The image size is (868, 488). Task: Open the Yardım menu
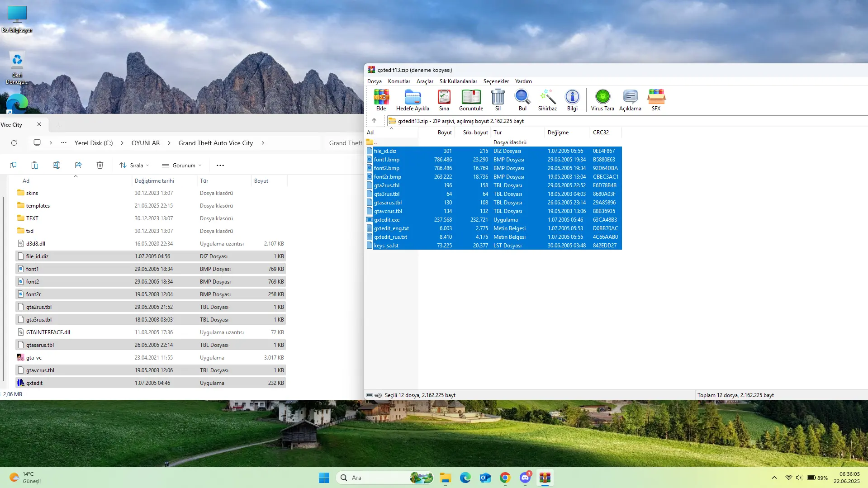523,81
